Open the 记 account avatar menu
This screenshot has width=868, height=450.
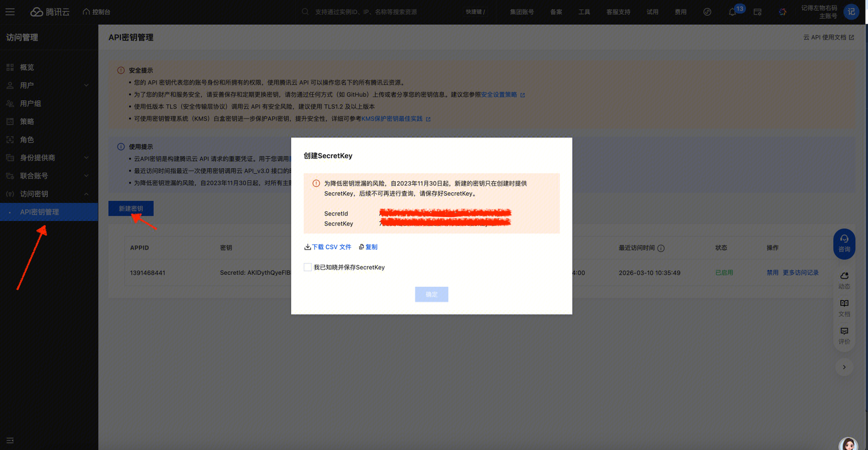(x=851, y=12)
